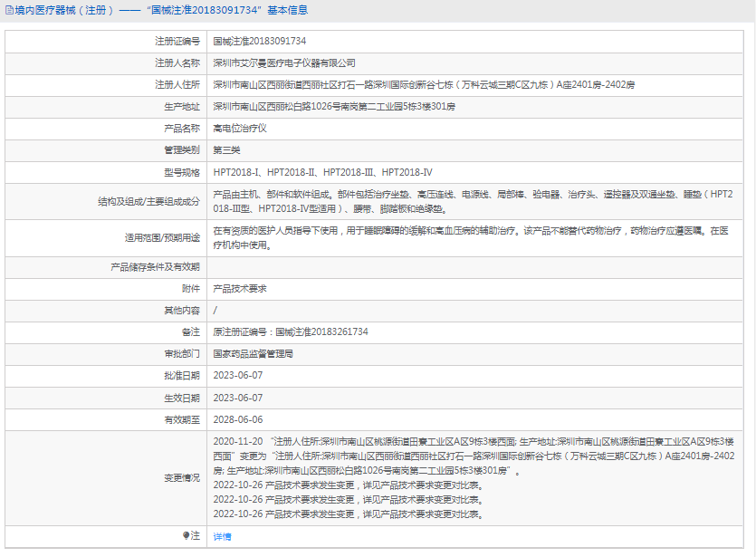Click the 备注 label
This screenshot has width=756, height=557.
(x=190, y=331)
